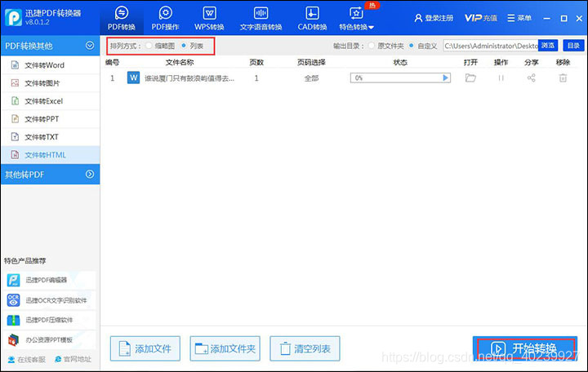Click the Word file icon in row 1
Screen dimensions: 588x372
tap(133, 78)
